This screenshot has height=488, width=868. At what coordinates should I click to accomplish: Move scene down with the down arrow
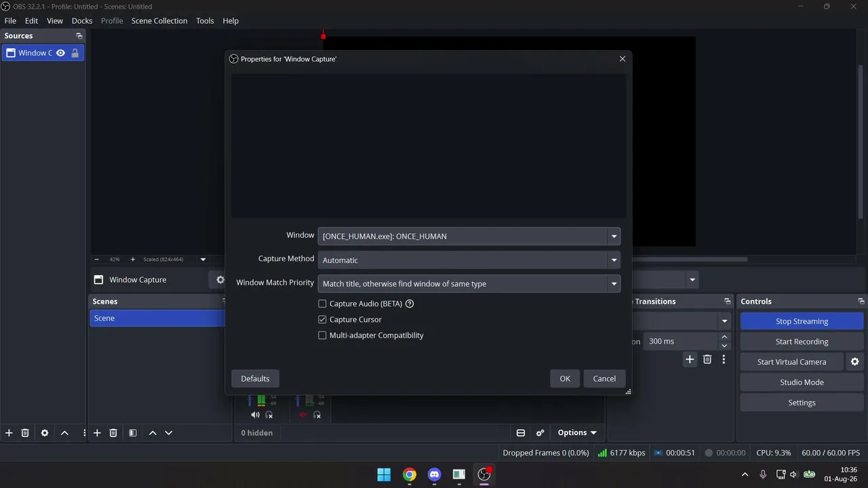tap(169, 432)
